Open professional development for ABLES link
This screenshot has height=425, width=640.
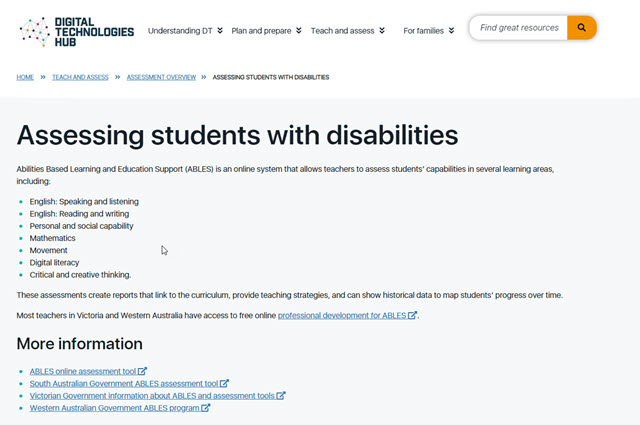tap(342, 316)
